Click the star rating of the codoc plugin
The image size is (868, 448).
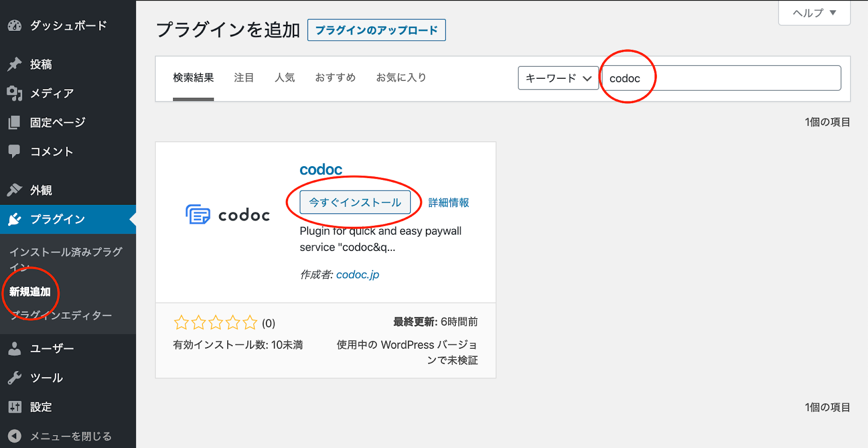[x=215, y=323]
